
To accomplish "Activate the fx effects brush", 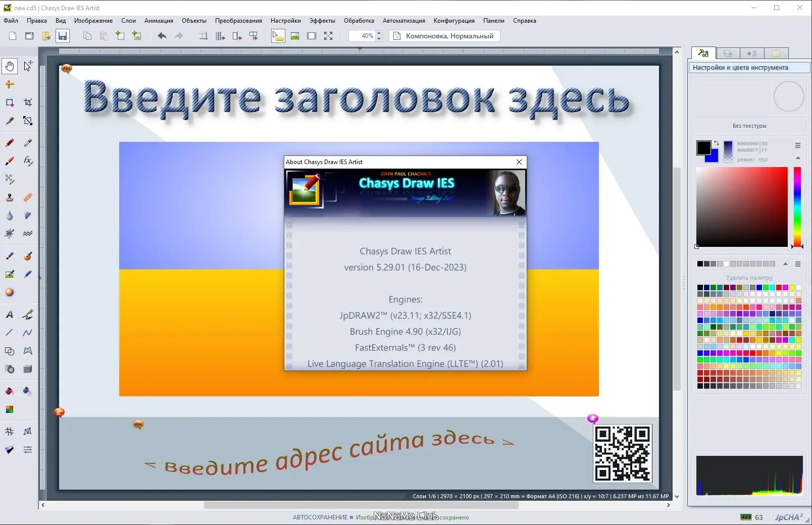I will pos(28,161).
